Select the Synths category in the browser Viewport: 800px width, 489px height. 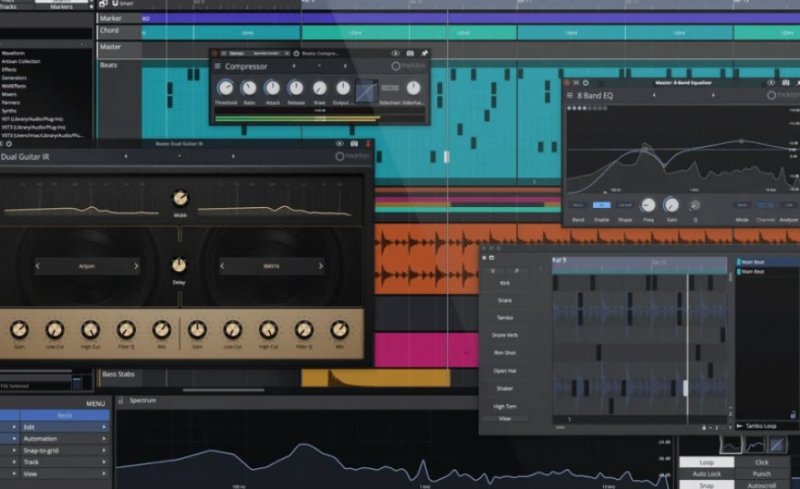13,110
